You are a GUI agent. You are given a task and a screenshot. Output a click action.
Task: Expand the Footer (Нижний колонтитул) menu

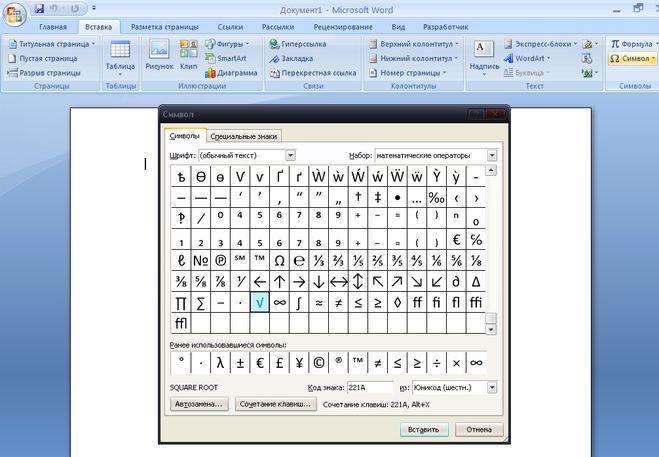click(x=414, y=58)
